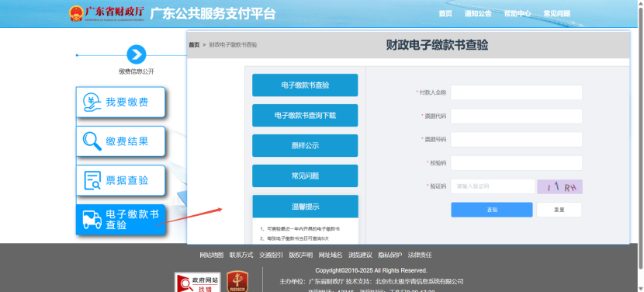The width and height of the screenshot is (644, 292).
Task: Click the 主办单位 广东省财政厅 footer text
Action: [x=311, y=282]
